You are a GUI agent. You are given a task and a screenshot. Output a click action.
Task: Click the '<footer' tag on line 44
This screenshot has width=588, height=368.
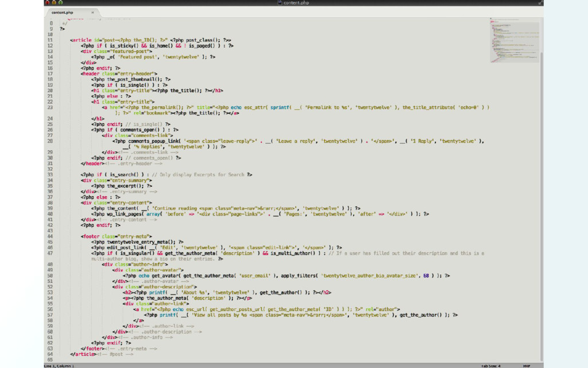tap(90, 236)
